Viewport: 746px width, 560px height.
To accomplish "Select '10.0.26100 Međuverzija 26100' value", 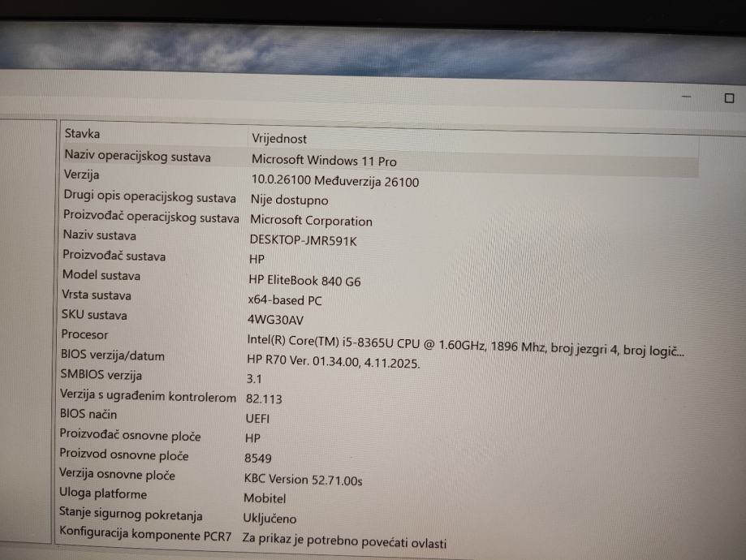I will pyautogui.click(x=335, y=181).
